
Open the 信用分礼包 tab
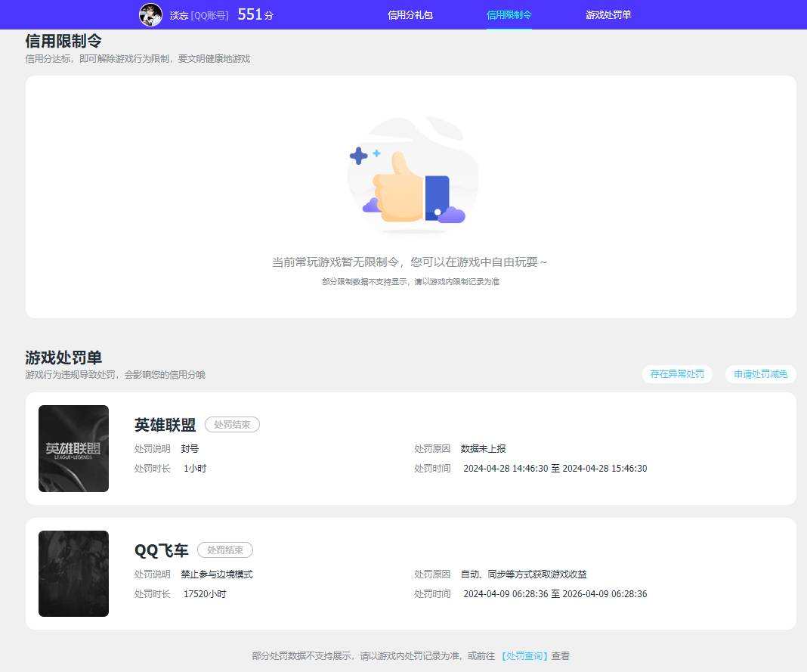[410, 15]
